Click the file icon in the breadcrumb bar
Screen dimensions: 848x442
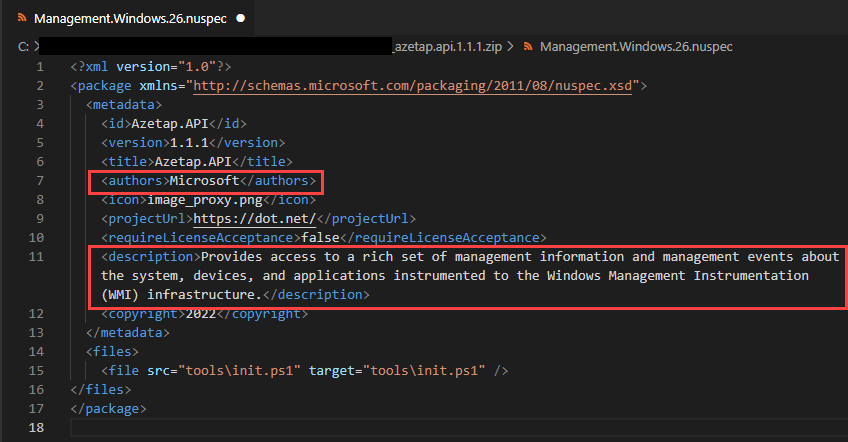tap(528, 47)
